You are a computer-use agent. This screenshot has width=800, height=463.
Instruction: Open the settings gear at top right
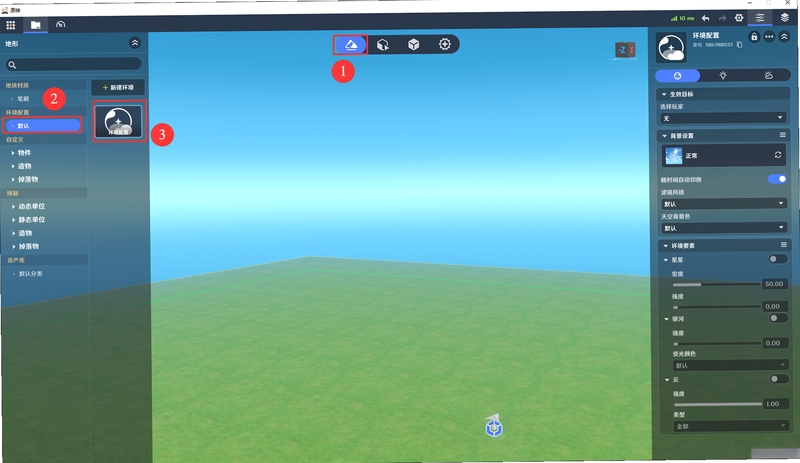pos(739,18)
